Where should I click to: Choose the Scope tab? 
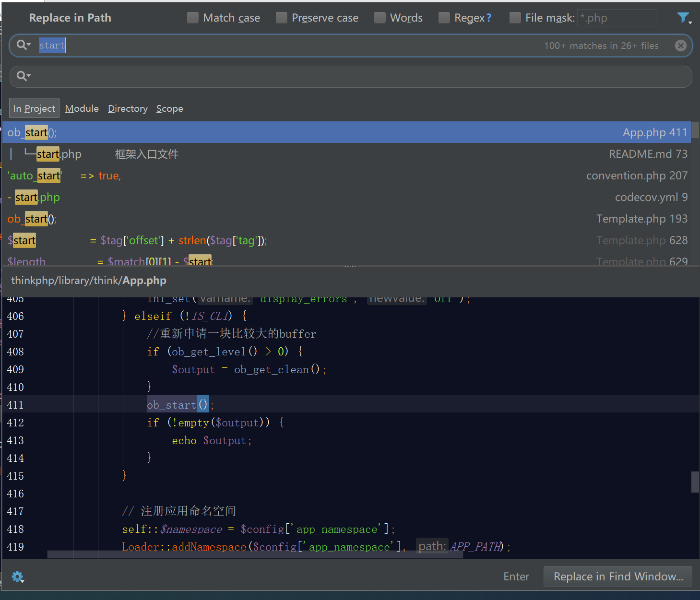point(169,108)
